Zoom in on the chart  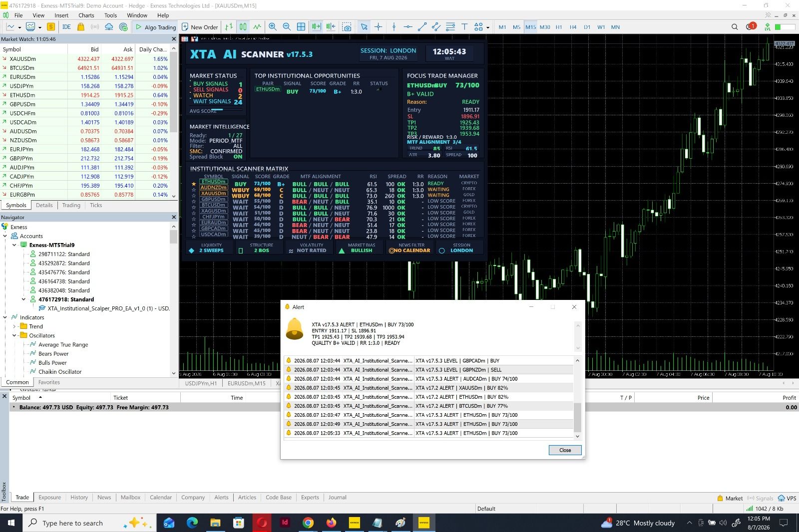(273, 27)
